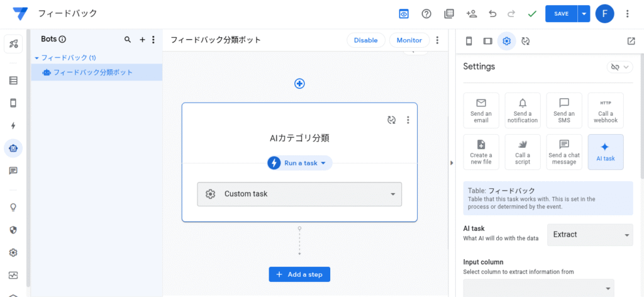The image size is (644, 297).
Task: Select the Send an email task tile
Action: tap(480, 111)
